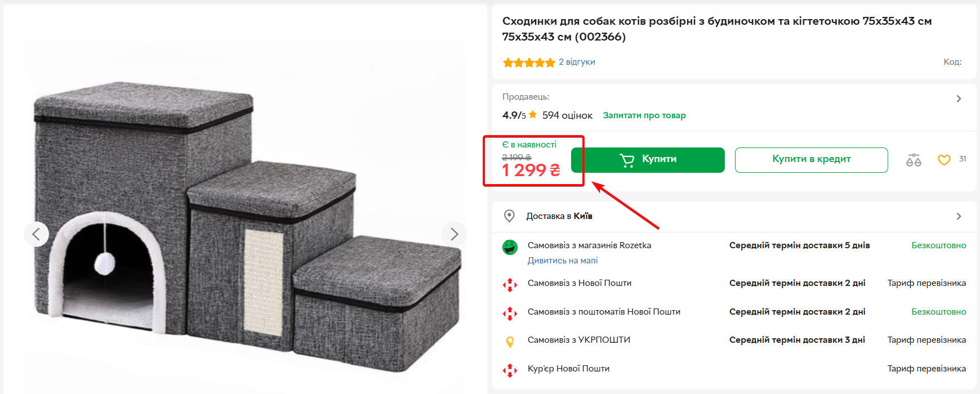The image size is (980, 394).
Task: Click the Rozetka store pickup icon
Action: point(510,247)
